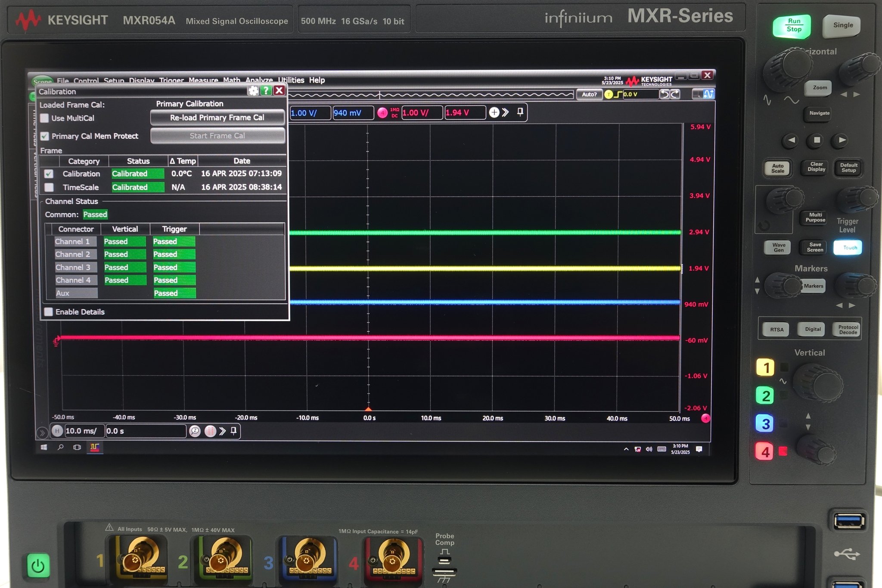The width and height of the screenshot is (882, 588).
Task: Open the Windows Start menu
Action: 44,448
